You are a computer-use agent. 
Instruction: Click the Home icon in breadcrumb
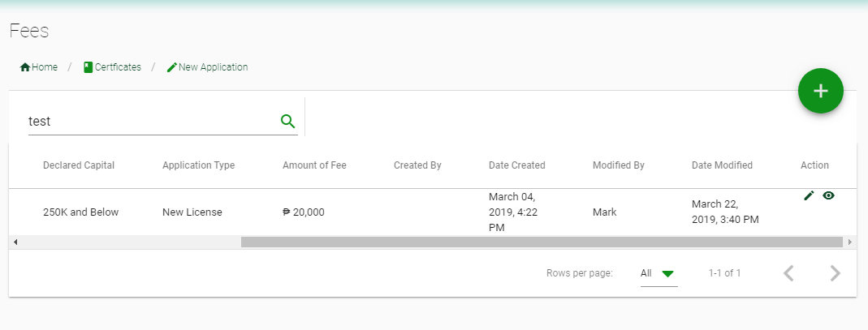pyautogui.click(x=25, y=67)
